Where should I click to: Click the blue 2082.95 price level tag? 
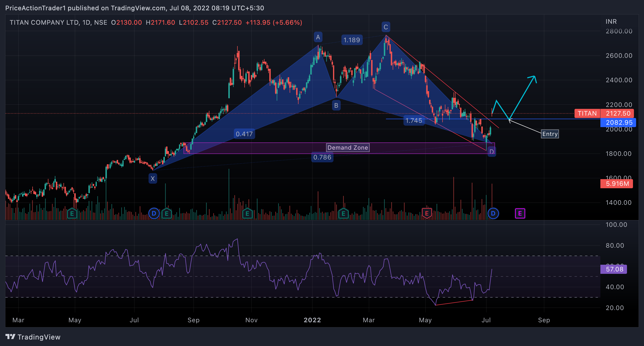click(618, 122)
